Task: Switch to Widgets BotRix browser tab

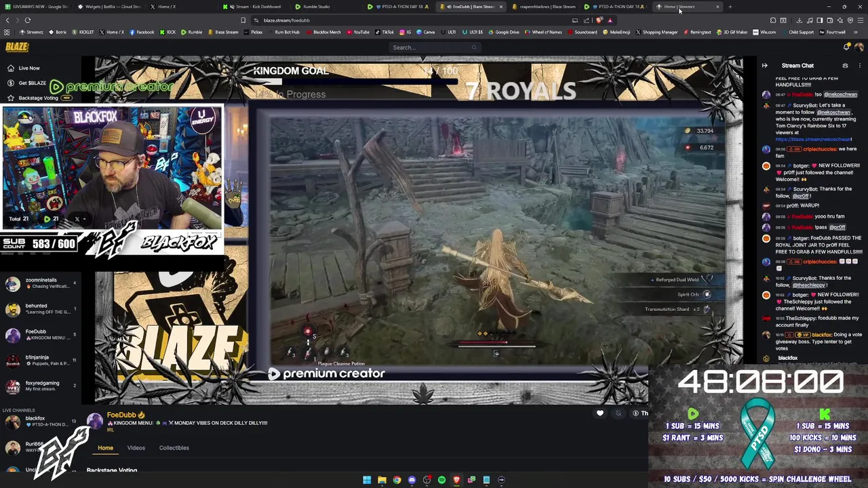Action: [x=108, y=7]
